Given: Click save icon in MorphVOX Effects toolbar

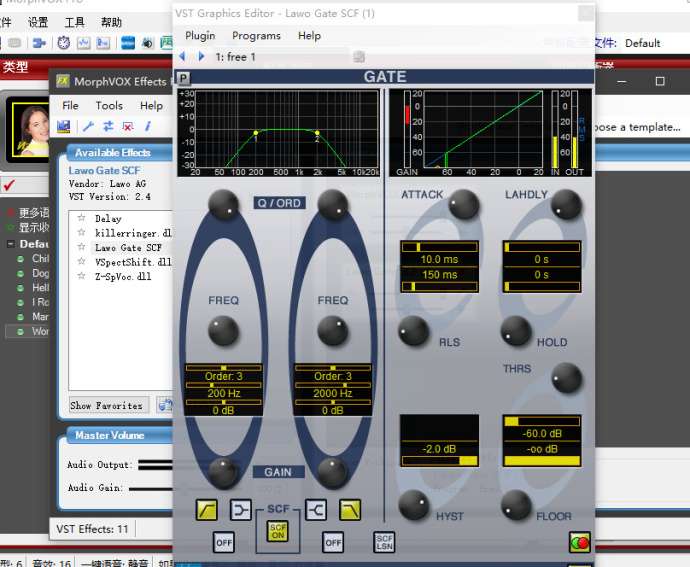Looking at the screenshot, I should [64, 127].
